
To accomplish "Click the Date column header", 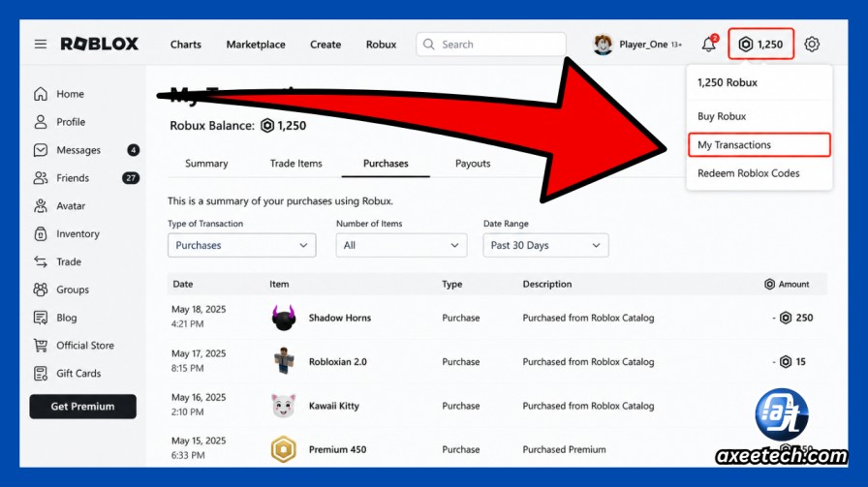I will click(x=183, y=284).
